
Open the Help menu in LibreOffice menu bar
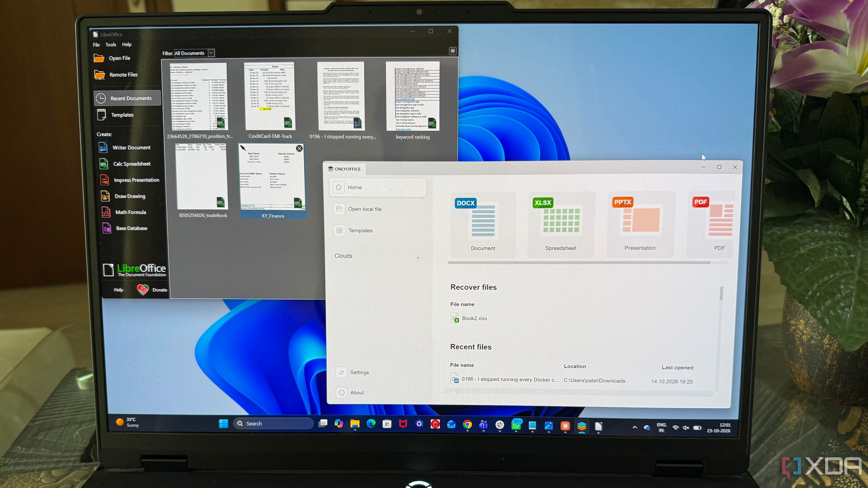[127, 45]
